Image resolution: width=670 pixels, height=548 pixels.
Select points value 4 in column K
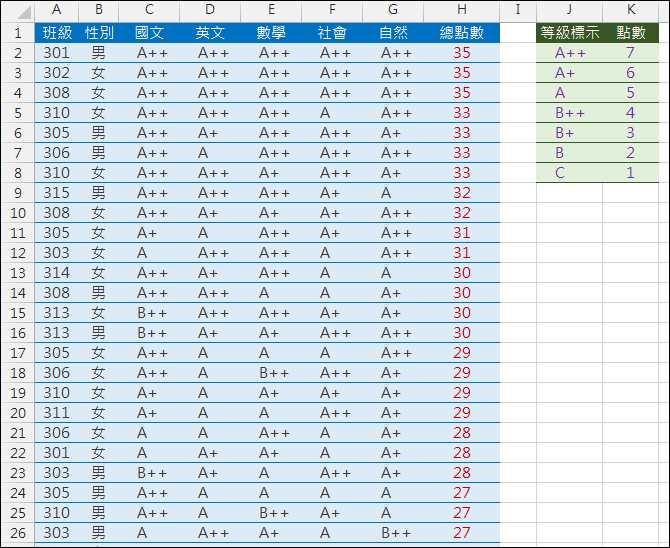(x=631, y=113)
